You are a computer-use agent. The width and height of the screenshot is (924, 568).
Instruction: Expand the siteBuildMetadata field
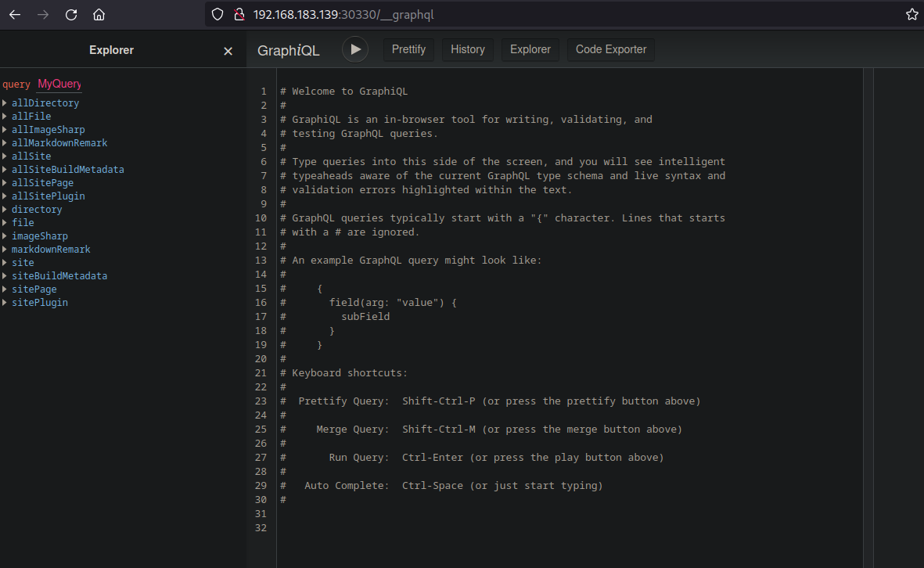click(5, 276)
